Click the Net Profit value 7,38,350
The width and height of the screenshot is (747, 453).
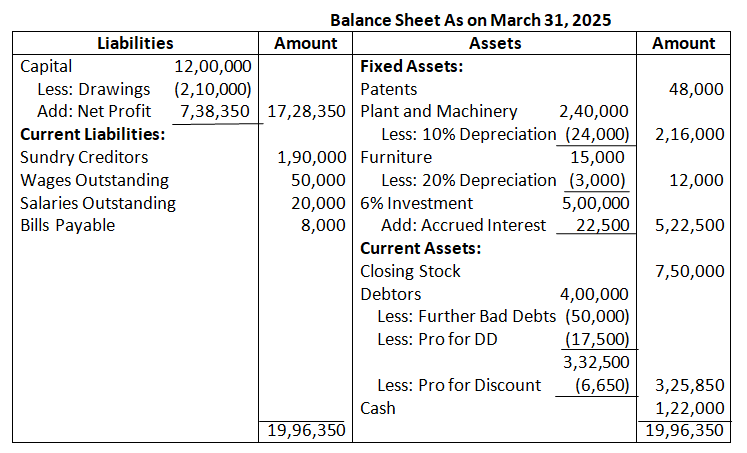215,111
